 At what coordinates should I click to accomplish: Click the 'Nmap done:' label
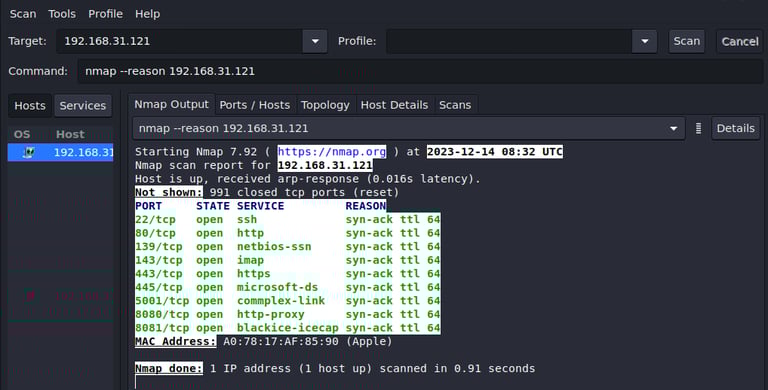coord(168,368)
